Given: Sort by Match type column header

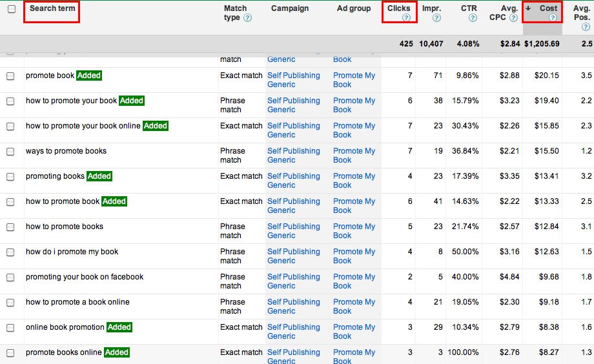Looking at the screenshot, I should [234, 13].
